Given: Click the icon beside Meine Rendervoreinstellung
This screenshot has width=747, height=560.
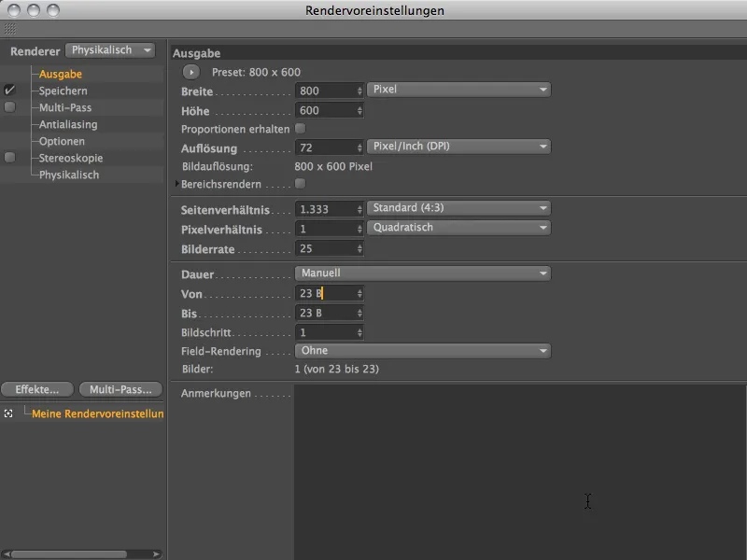Looking at the screenshot, I should pos(8,413).
